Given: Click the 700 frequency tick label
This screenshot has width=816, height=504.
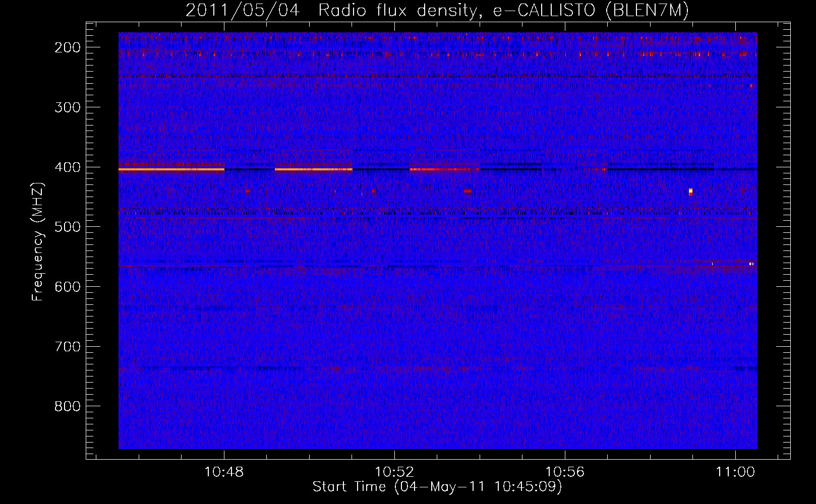Looking at the screenshot, I should (67, 347).
